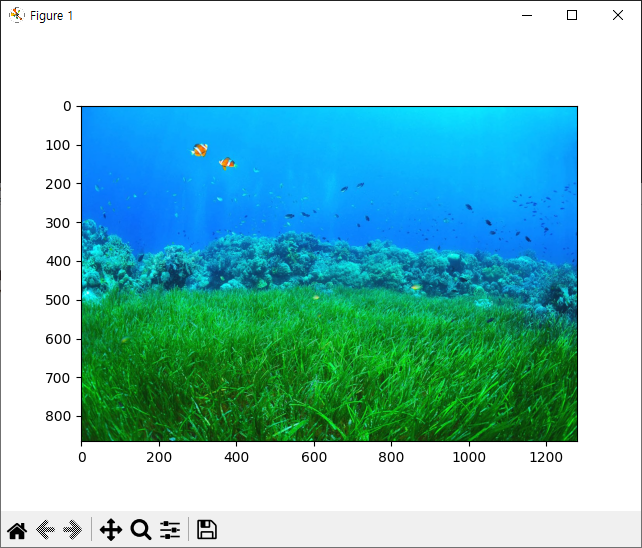Click the lower-right clownfish in the image

point(227,163)
